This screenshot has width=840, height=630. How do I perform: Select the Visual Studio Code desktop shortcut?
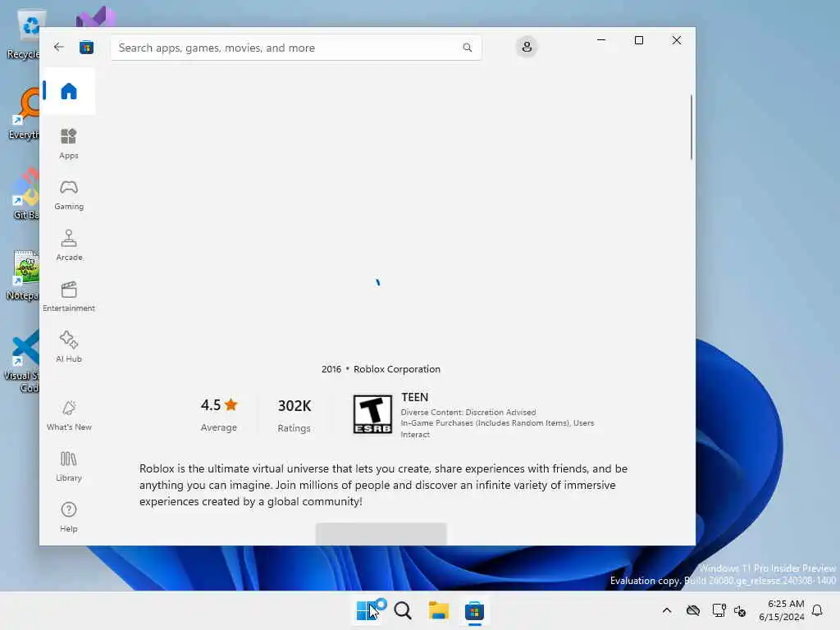(x=22, y=362)
